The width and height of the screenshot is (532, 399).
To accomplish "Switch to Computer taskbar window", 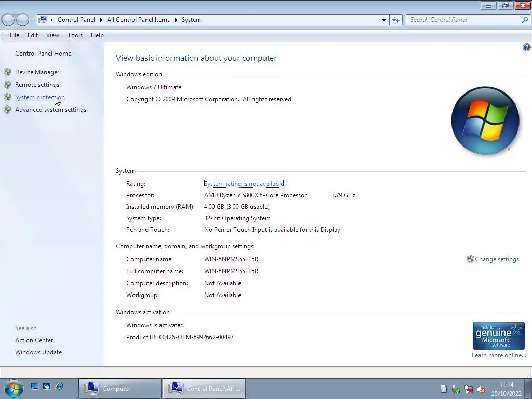I will (120, 389).
